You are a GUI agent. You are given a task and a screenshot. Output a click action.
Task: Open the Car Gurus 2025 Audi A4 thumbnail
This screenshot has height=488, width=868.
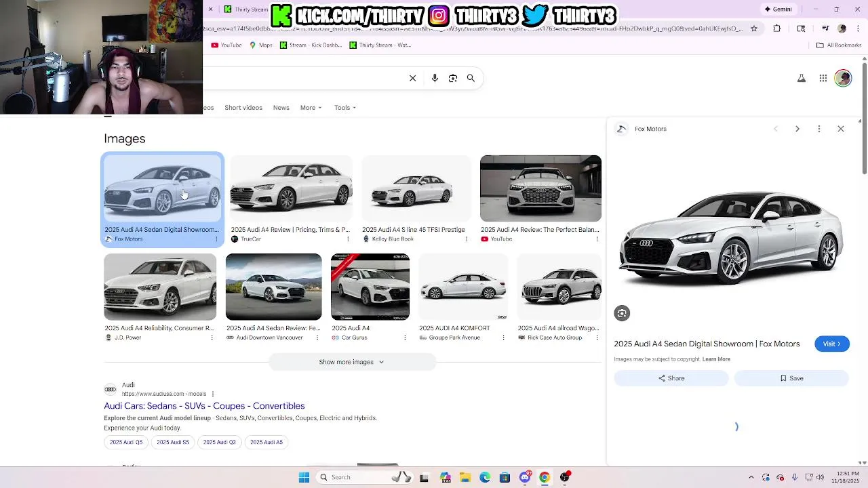click(x=370, y=287)
